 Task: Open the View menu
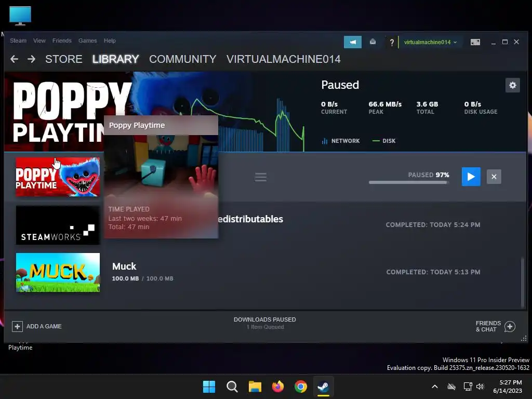39,41
